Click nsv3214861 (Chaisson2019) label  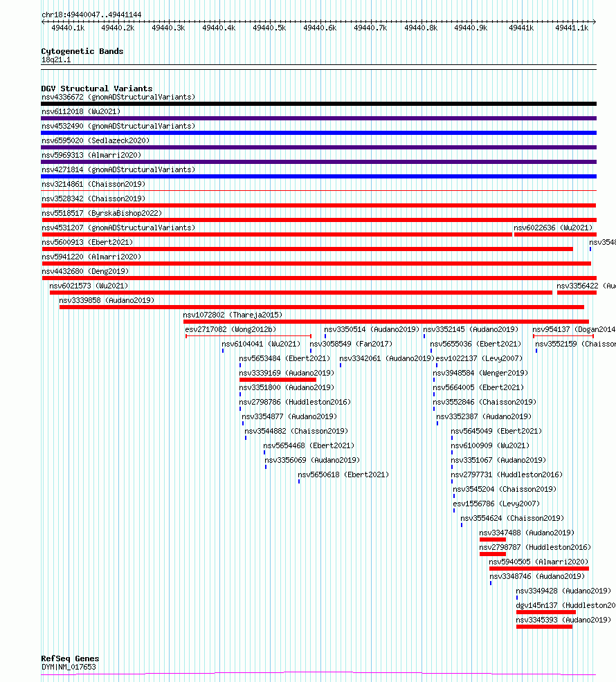pos(93,185)
